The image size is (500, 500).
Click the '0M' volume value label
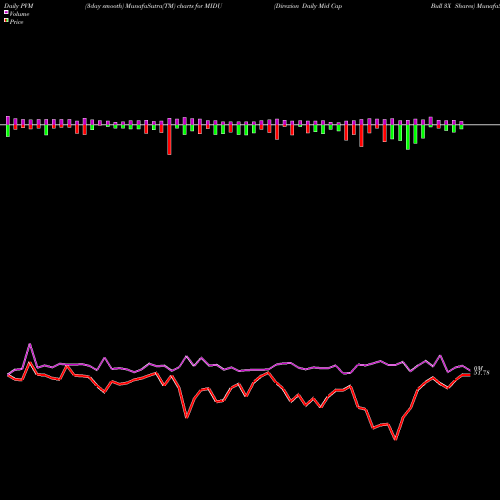[478, 368]
